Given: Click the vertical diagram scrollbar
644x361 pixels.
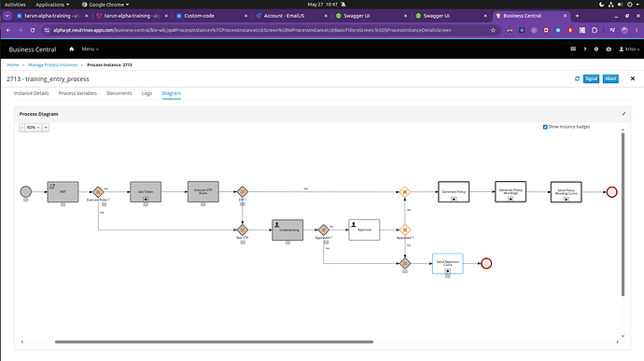Looking at the screenshot, I should click(x=623, y=215).
